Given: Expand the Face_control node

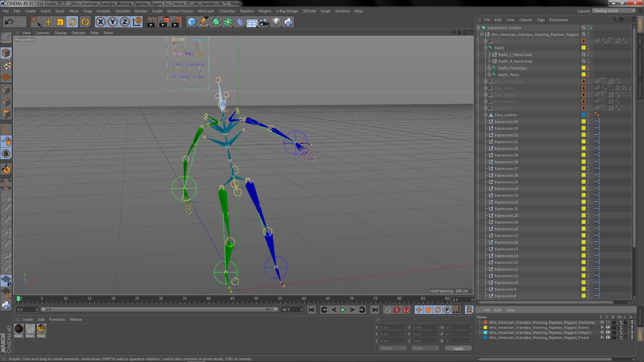Looking at the screenshot, I should point(485,115).
